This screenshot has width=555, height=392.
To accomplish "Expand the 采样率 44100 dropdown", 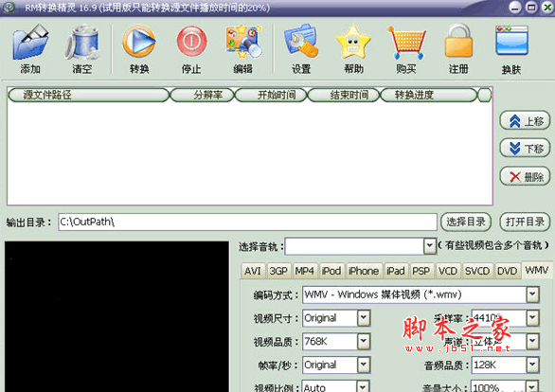I will (532, 318).
